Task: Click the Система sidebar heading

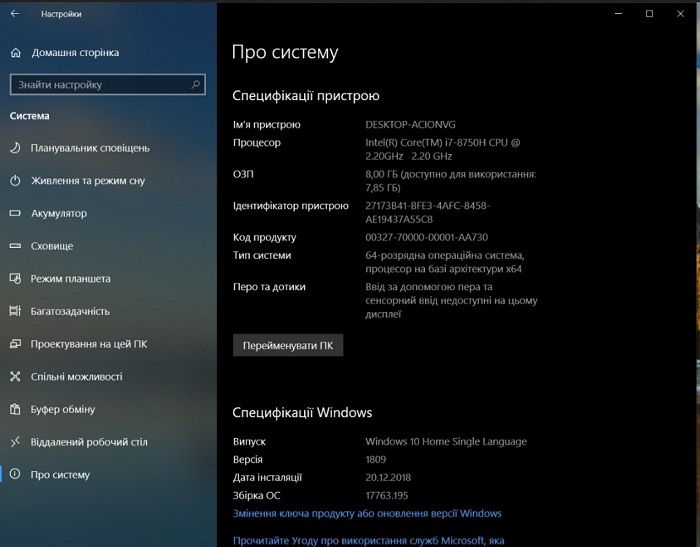Action: (x=29, y=116)
